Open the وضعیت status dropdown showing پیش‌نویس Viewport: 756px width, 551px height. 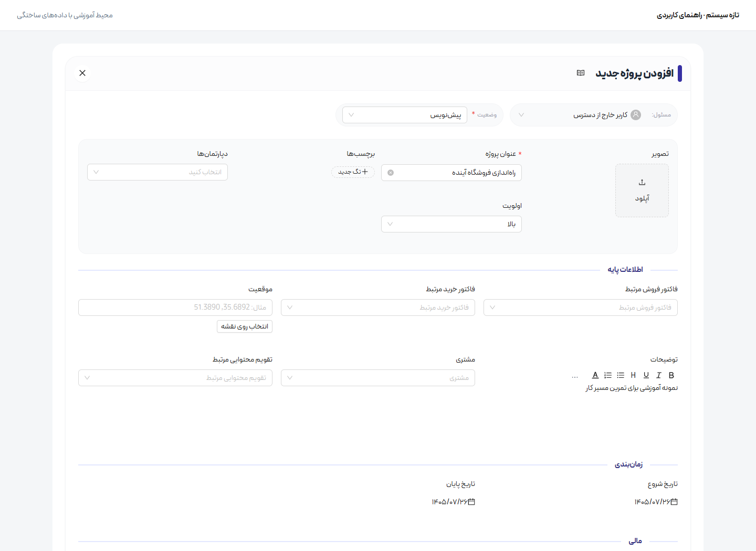tap(405, 115)
